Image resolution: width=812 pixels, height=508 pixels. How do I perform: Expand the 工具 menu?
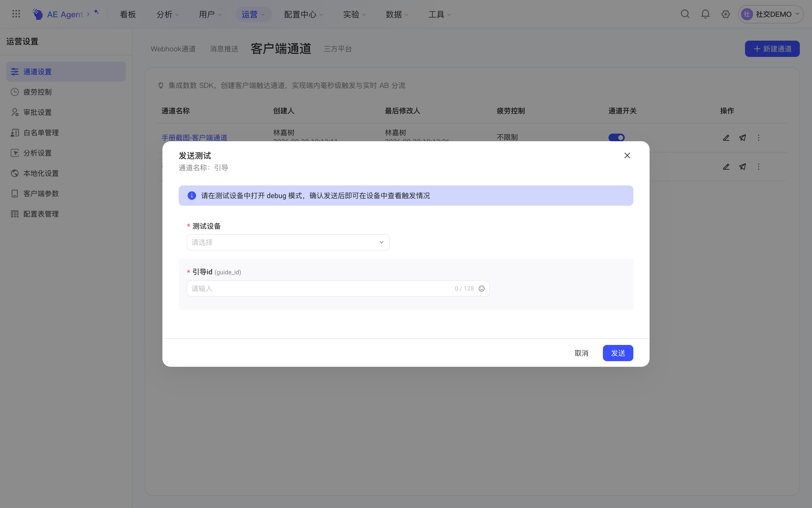439,14
